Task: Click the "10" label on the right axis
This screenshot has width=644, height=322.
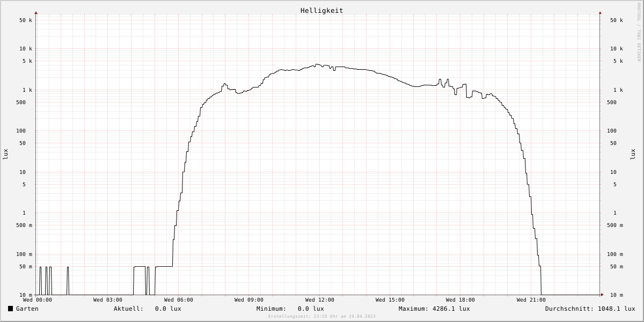Action: point(613,172)
